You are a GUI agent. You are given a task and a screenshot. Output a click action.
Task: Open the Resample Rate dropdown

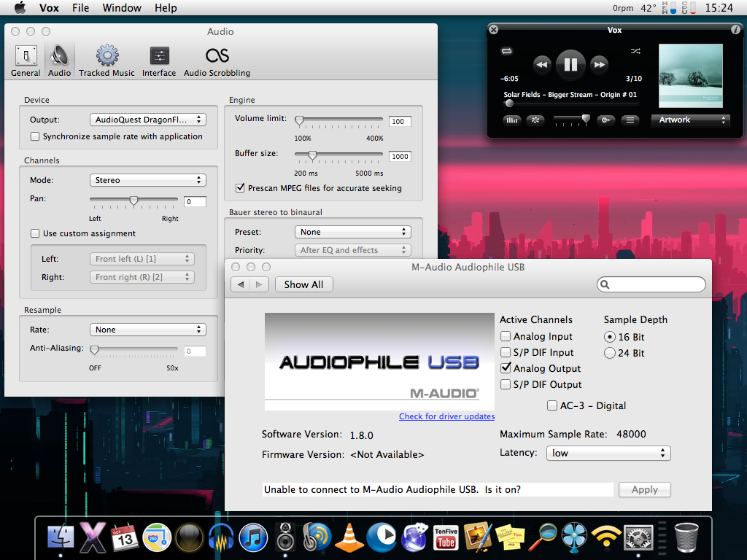[147, 330]
